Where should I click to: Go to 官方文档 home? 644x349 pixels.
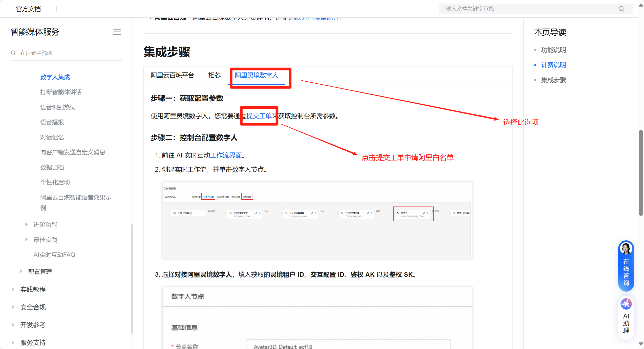(x=28, y=9)
